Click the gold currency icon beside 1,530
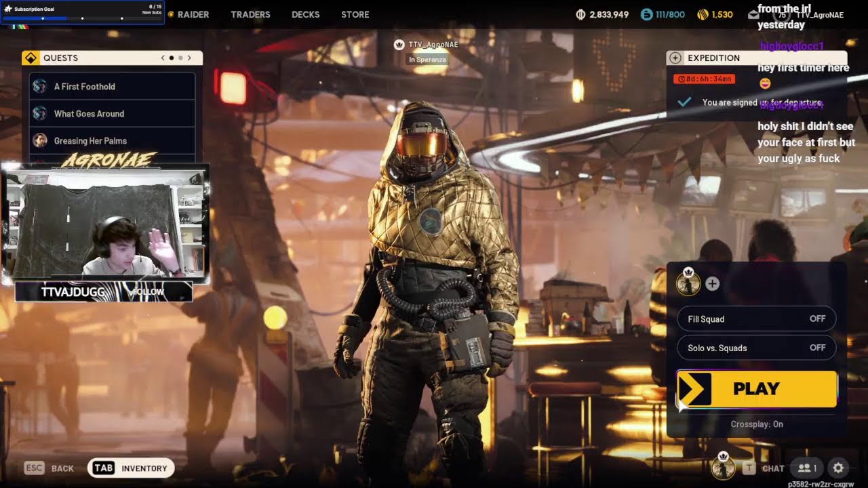Viewport: 868px width, 488px height. [703, 14]
